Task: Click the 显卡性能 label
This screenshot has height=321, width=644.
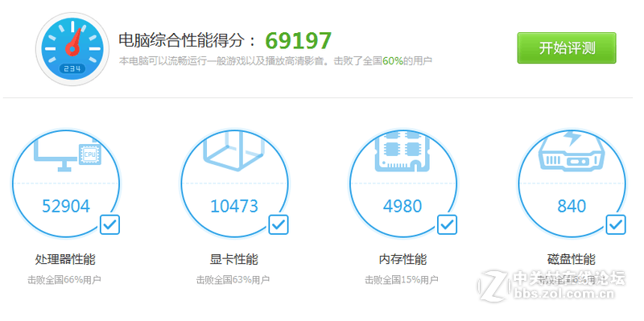Action: [x=234, y=259]
